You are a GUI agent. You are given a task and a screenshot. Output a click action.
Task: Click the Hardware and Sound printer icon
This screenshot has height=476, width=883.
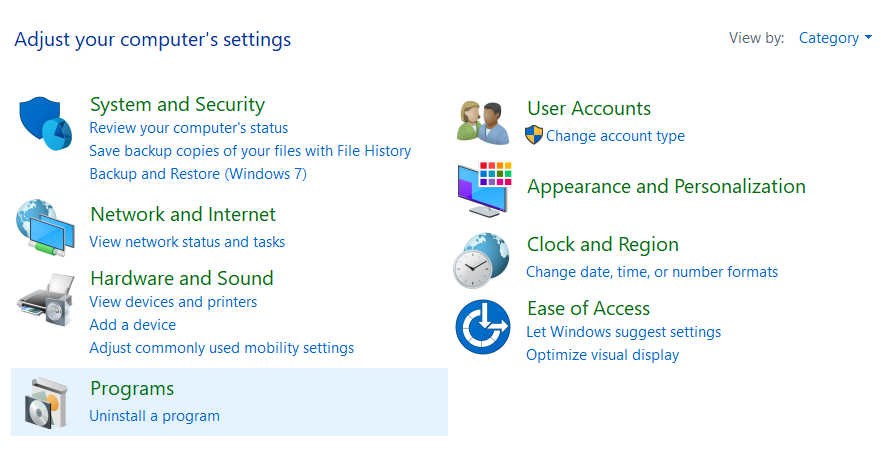point(46,300)
